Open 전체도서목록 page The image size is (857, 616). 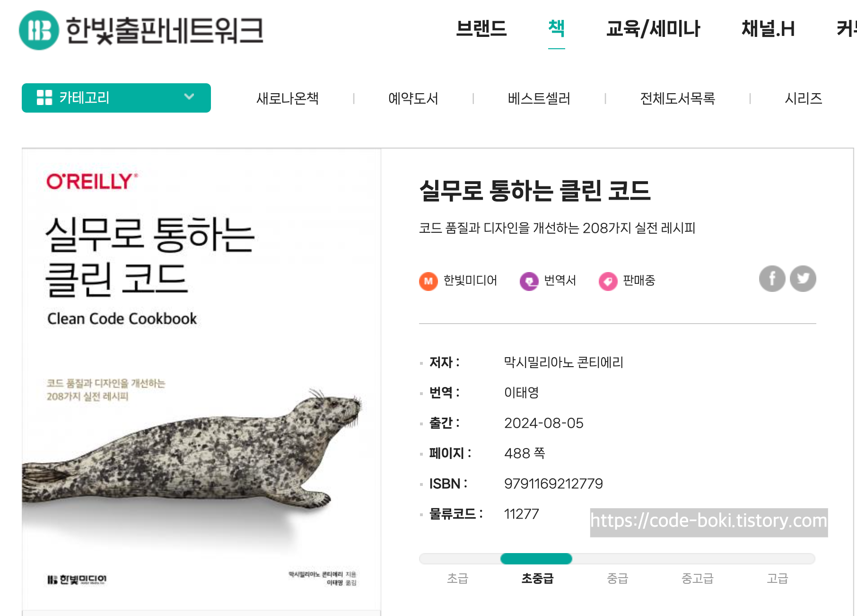678,98
